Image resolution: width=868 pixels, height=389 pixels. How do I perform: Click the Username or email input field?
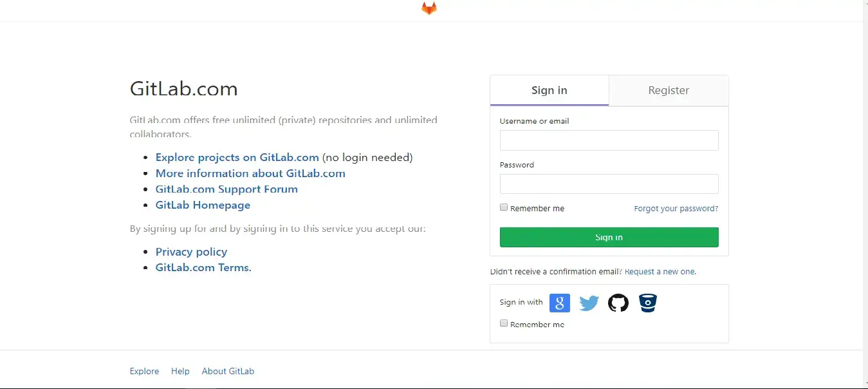[x=609, y=140]
